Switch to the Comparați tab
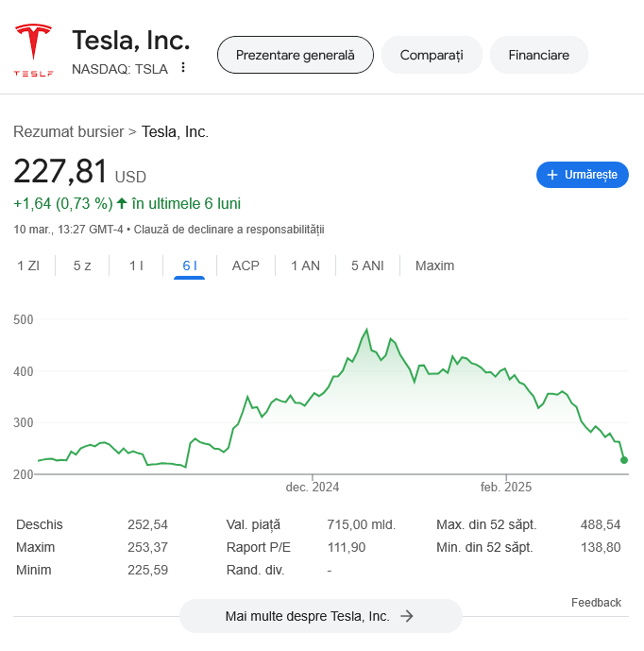The image size is (644, 651). tap(432, 55)
